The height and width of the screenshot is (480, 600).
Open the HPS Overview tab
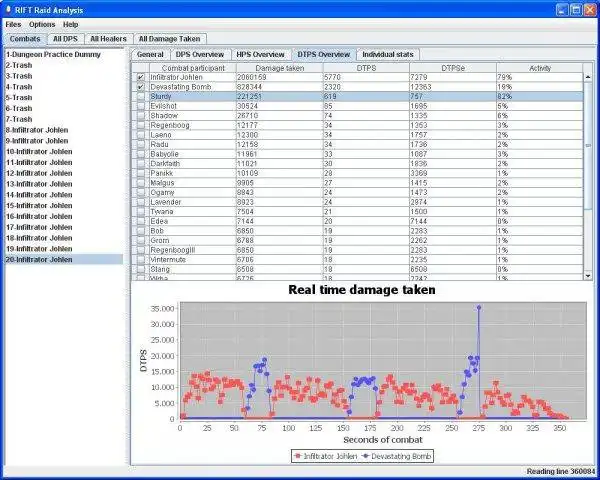[x=260, y=54]
